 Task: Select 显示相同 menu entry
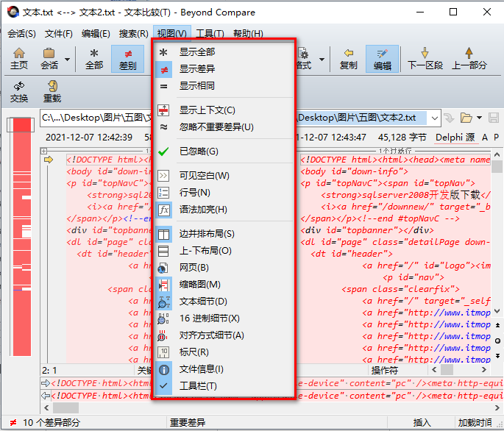tap(224, 86)
